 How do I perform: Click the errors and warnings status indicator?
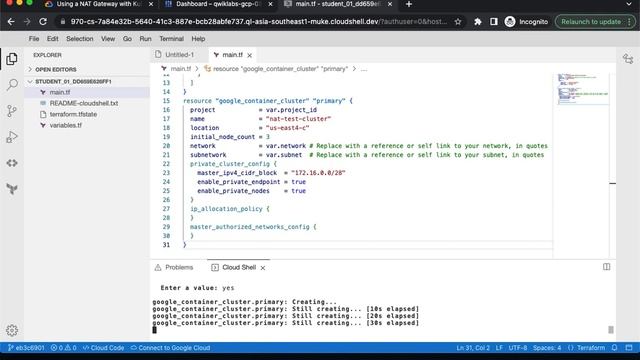tap(63, 348)
